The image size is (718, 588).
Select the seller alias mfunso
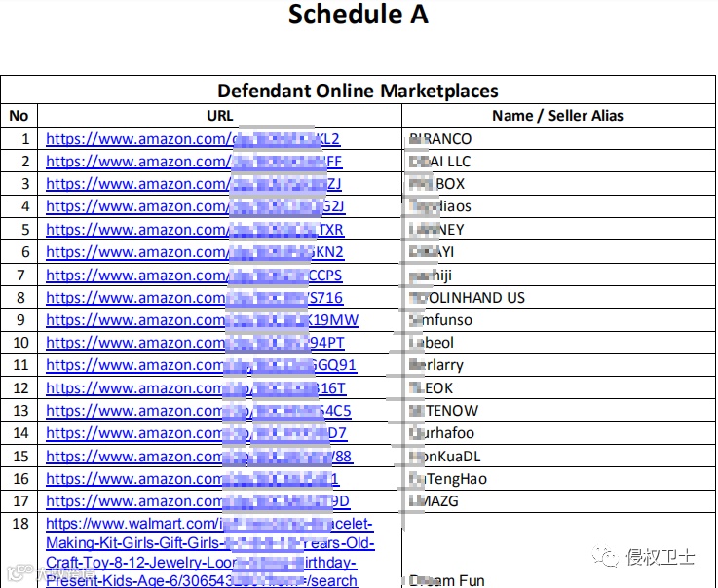click(x=440, y=320)
